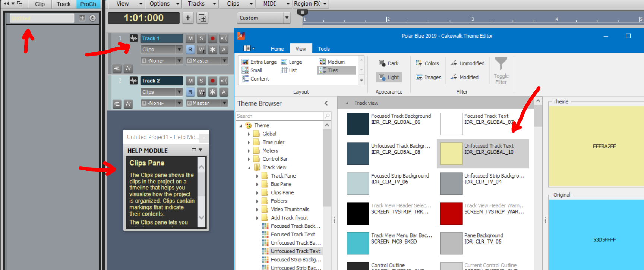Expand Time ruler folder in tree
This screenshot has height=270, width=644.
pos(249,142)
